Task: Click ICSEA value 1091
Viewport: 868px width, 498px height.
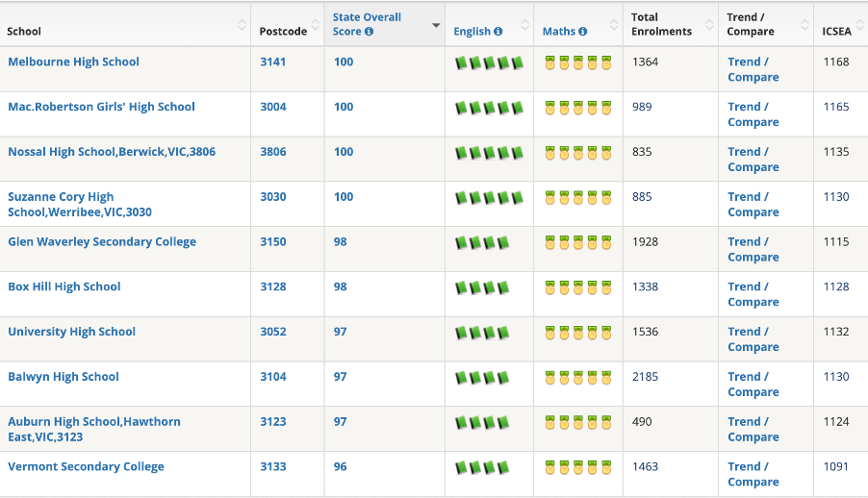Action: (x=836, y=466)
